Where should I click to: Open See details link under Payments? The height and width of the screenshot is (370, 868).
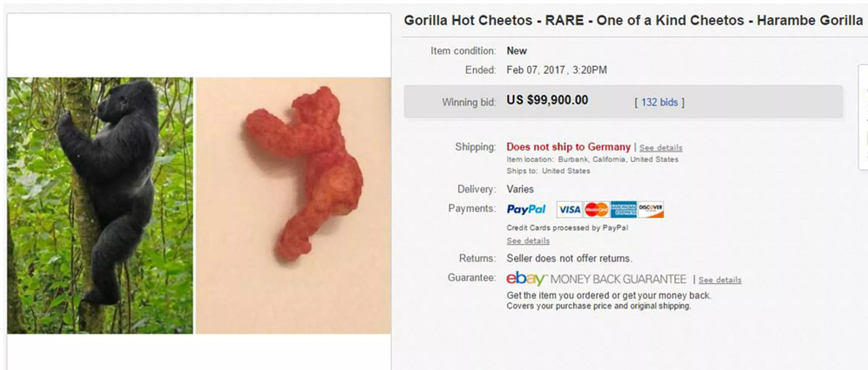(528, 241)
